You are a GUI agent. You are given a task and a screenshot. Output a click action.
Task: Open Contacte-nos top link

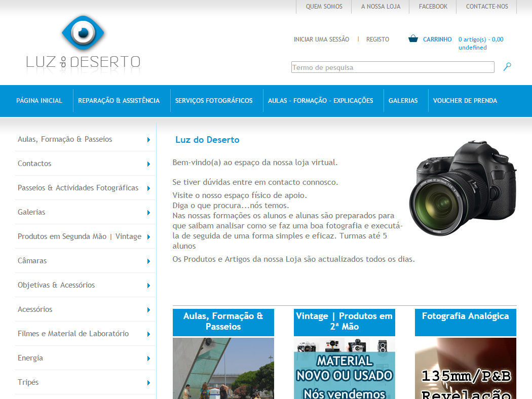point(487,7)
